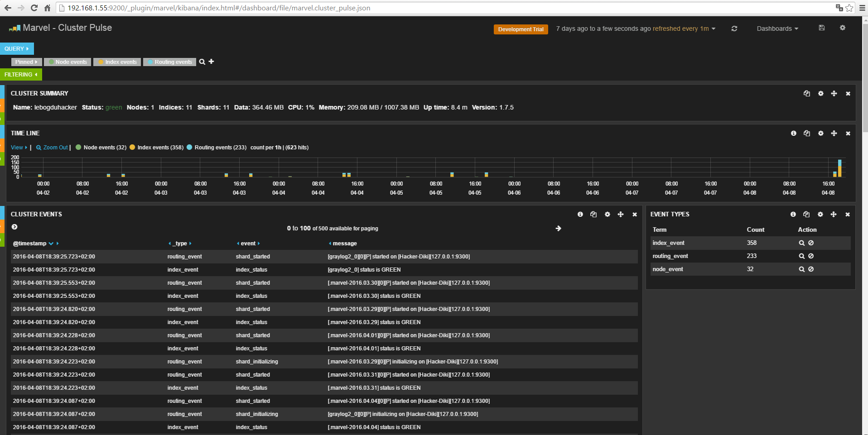Viewport: 868px width, 435px height.
Task: Duplicate the Cluster Events panel
Action: (593, 214)
